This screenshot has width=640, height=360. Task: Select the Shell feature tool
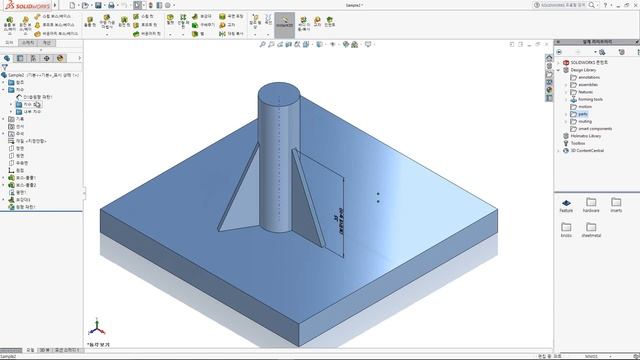[x=198, y=34]
